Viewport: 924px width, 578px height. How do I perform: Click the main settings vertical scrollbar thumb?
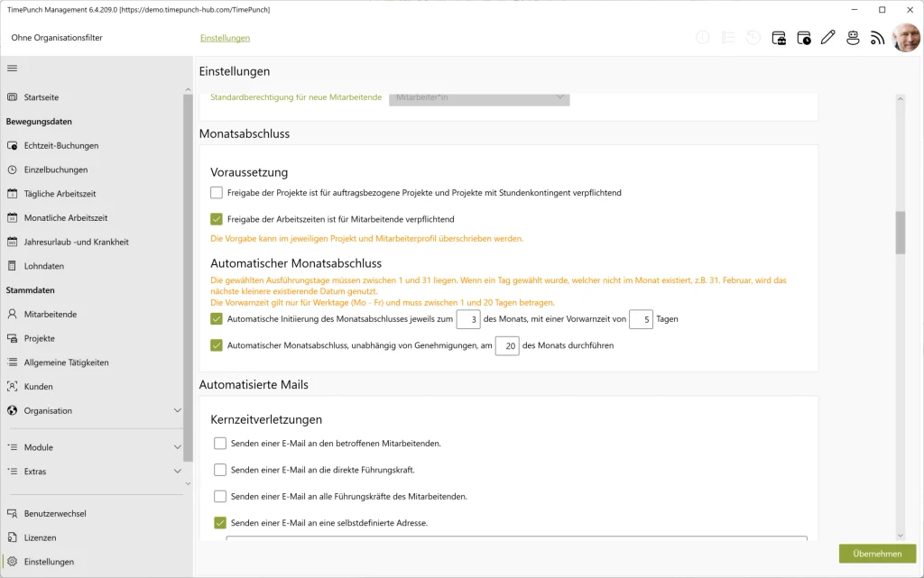[900, 233]
